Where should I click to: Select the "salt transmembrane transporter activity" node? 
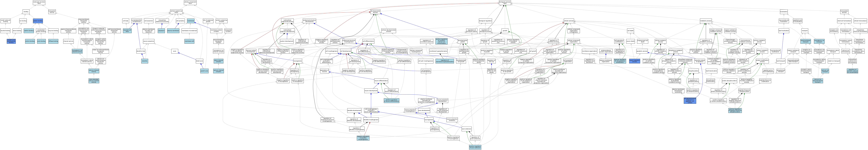(x=114, y=31)
